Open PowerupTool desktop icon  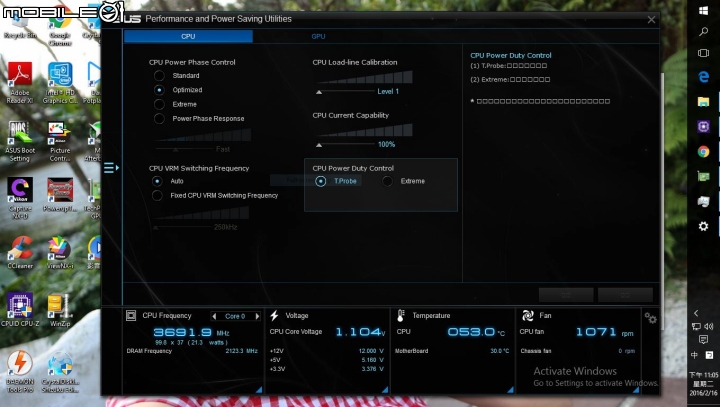tap(60, 195)
